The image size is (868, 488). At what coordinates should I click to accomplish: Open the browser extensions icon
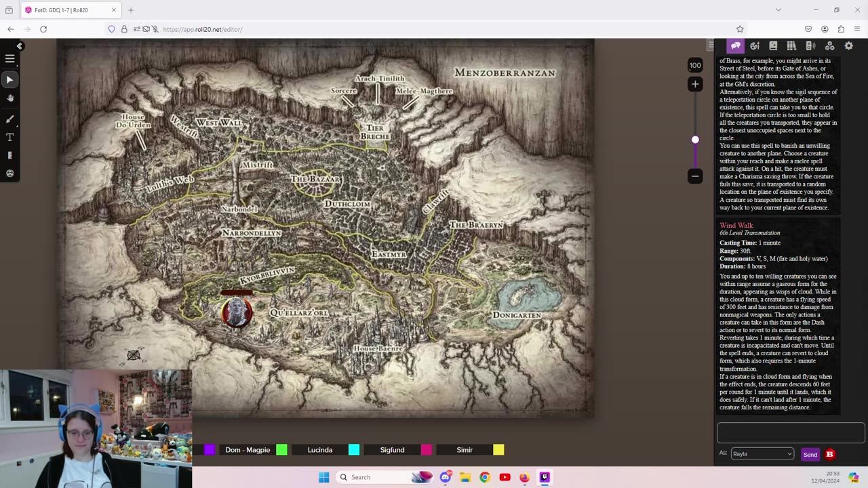841,29
